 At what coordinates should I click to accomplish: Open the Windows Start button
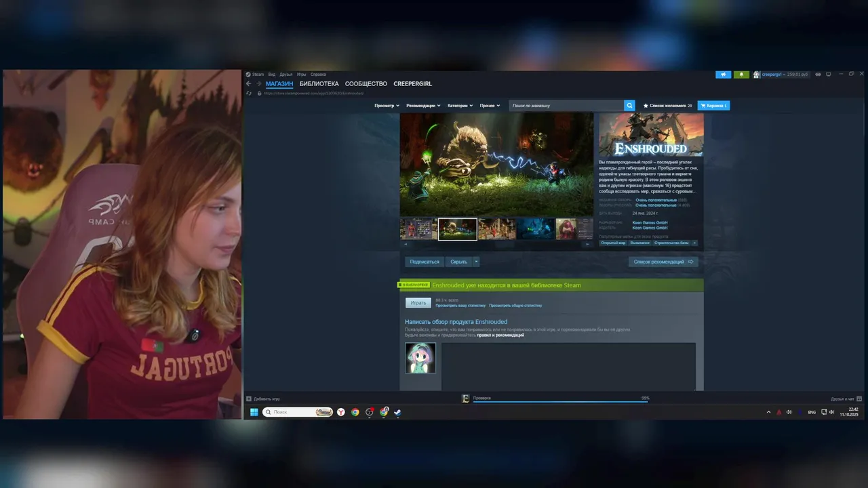pos(254,412)
